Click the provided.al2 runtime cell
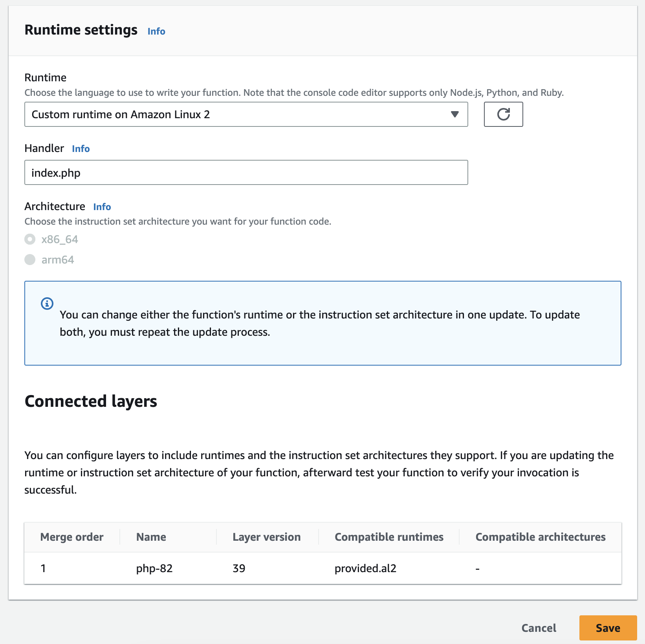 pyautogui.click(x=365, y=568)
